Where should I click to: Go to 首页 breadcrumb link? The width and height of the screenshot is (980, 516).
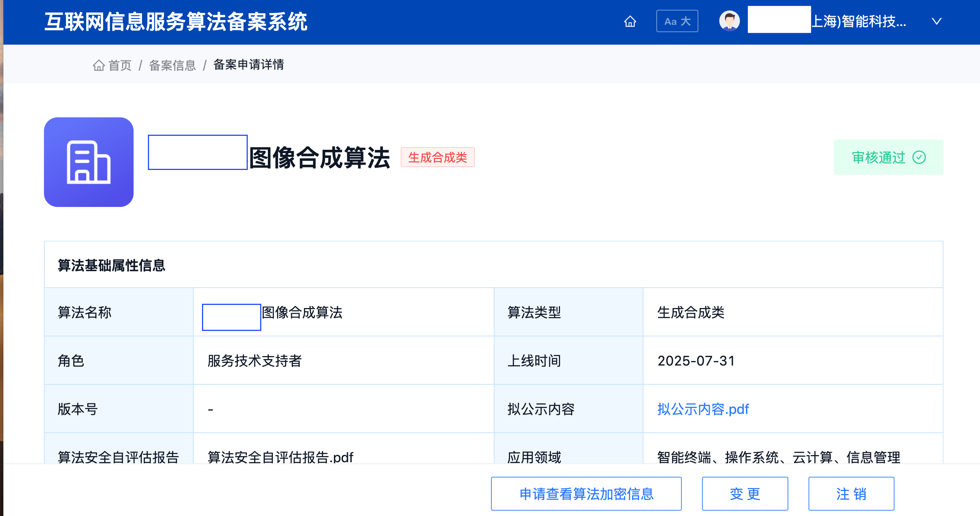[120, 65]
